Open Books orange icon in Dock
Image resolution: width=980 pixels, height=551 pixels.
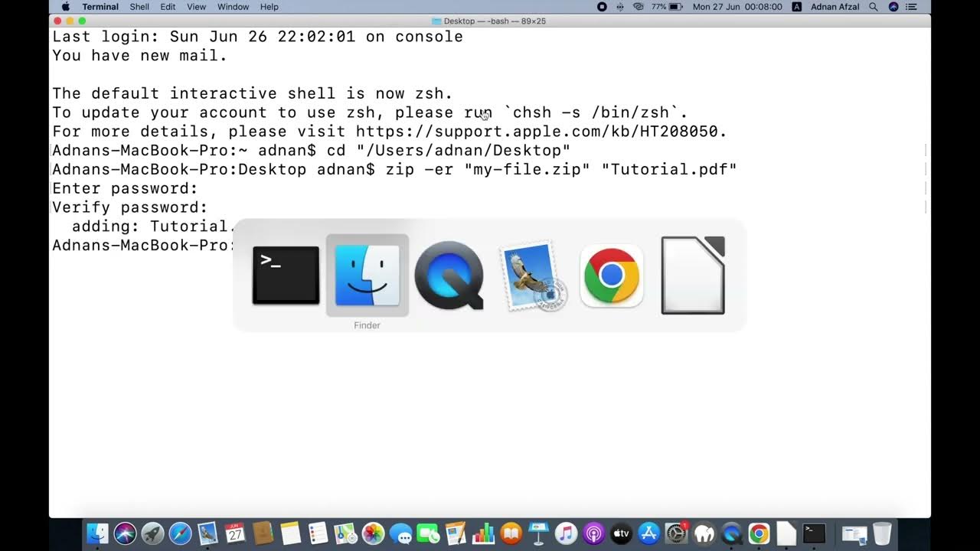click(511, 533)
